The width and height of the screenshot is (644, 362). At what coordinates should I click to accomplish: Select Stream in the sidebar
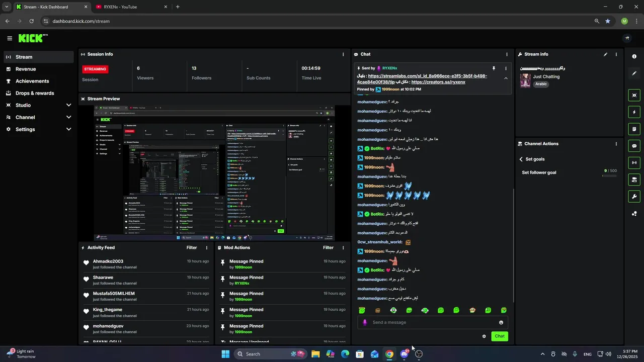click(39, 57)
